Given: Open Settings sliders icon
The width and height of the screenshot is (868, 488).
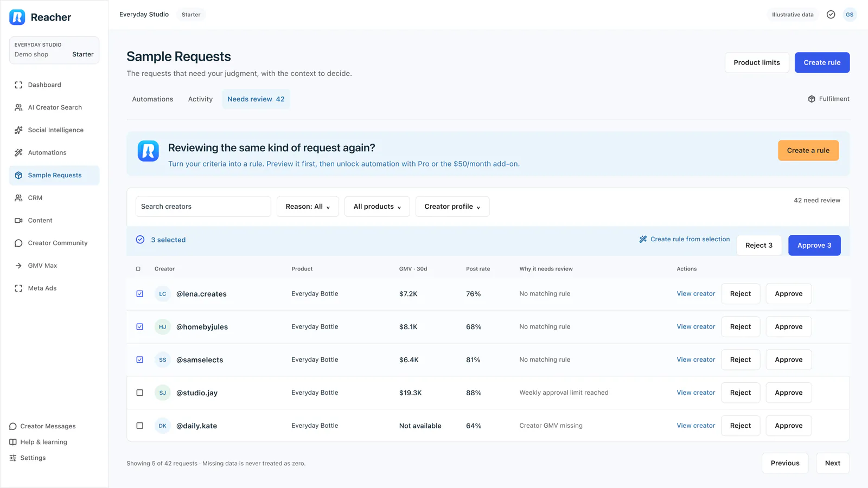Looking at the screenshot, I should 13,458.
